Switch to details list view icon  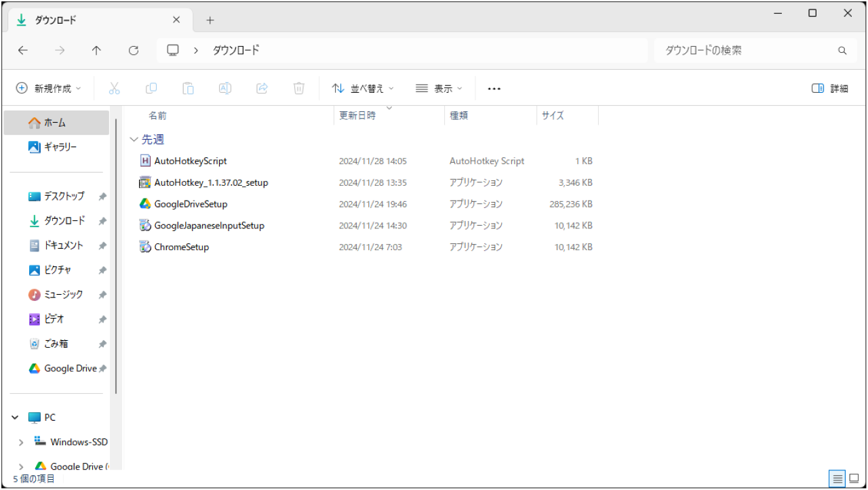(837, 478)
